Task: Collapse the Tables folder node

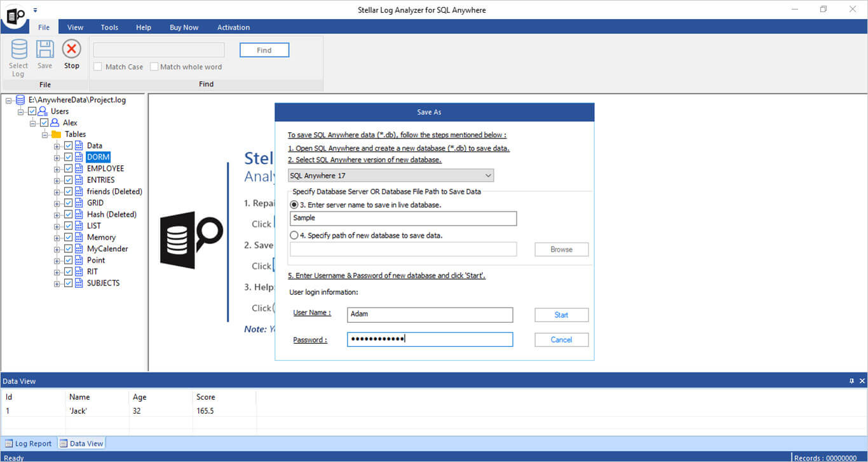Action: pos(45,135)
